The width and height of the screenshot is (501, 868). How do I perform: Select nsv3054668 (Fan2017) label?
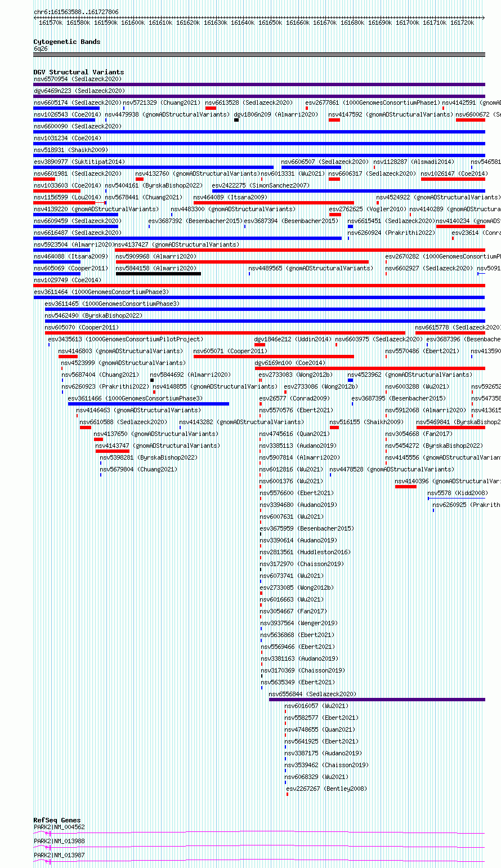tap(418, 434)
